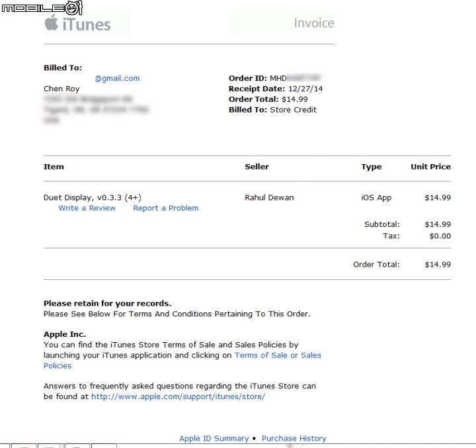Screen dimensions: 476x448
Task: Visit the apple.com/support/itunes/store URL
Action: click(x=178, y=396)
